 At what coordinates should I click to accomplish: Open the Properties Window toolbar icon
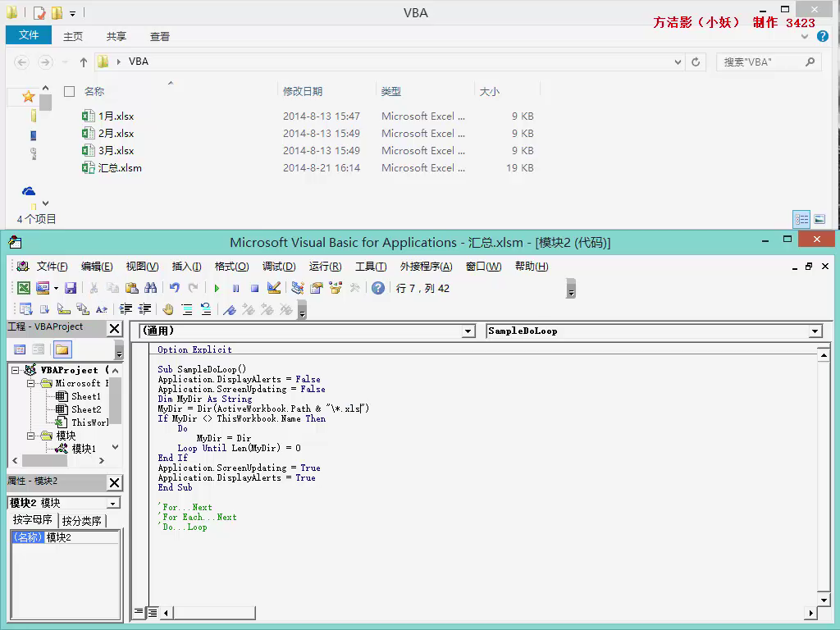317,288
